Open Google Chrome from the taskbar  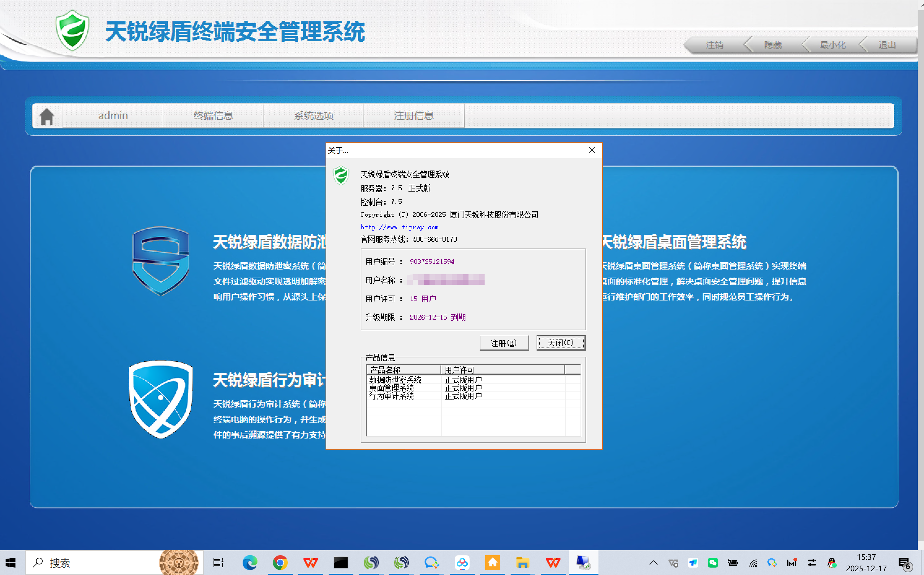click(x=280, y=562)
